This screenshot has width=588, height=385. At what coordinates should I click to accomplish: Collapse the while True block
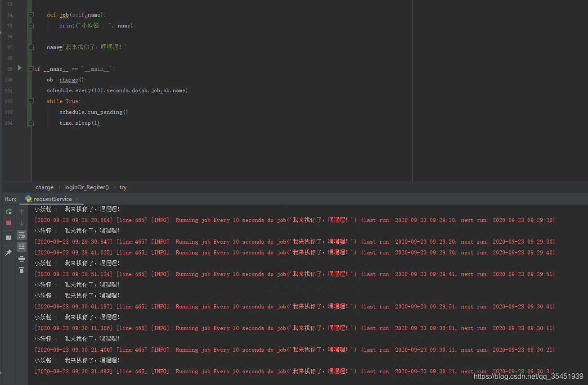pyautogui.click(x=31, y=101)
